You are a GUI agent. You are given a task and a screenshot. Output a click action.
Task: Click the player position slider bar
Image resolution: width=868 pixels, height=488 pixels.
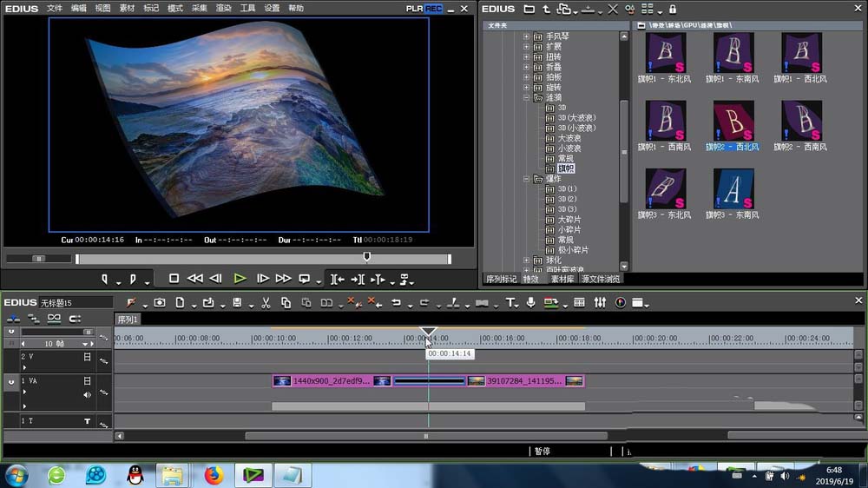pos(262,258)
